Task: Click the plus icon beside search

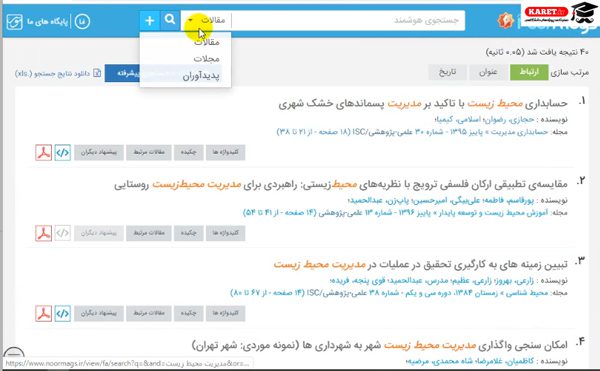Action: pyautogui.click(x=150, y=20)
